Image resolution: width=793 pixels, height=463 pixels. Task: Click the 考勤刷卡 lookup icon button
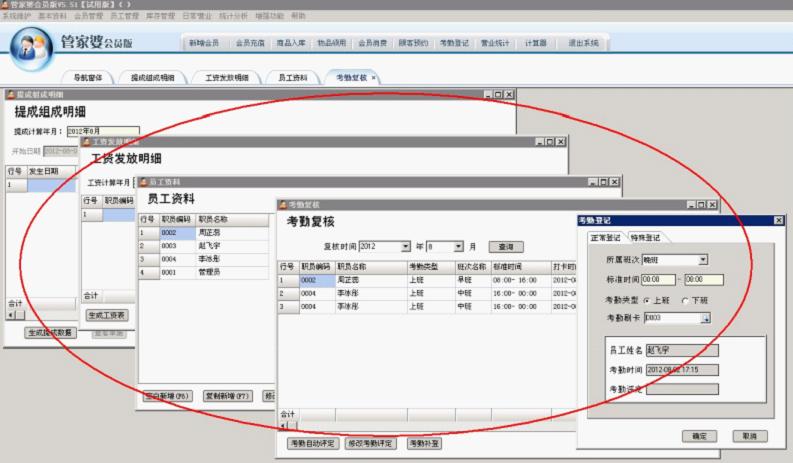coord(705,318)
